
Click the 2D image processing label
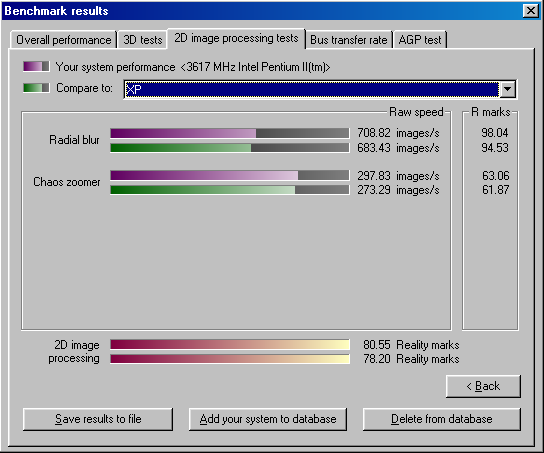(x=74, y=351)
